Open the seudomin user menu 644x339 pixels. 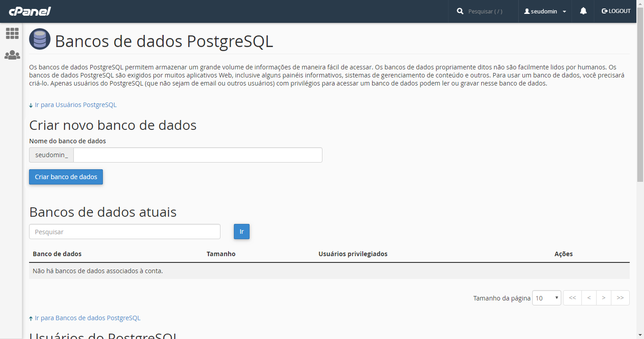pyautogui.click(x=545, y=12)
